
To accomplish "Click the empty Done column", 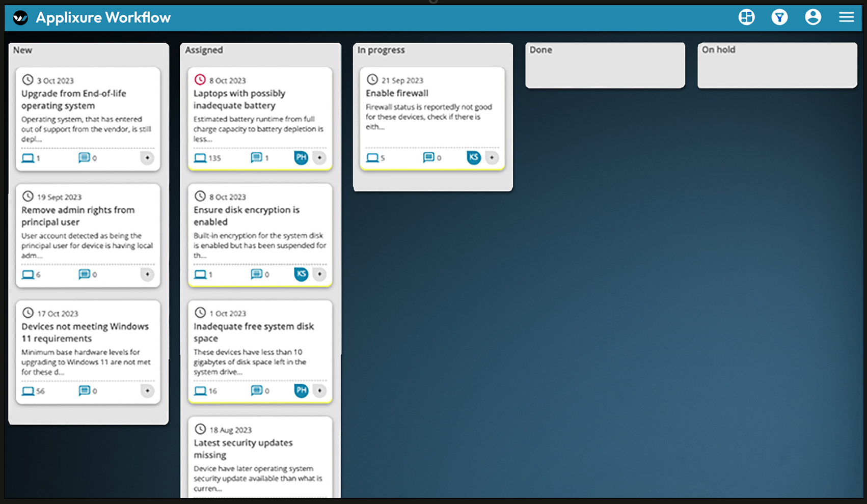I will coord(605,65).
